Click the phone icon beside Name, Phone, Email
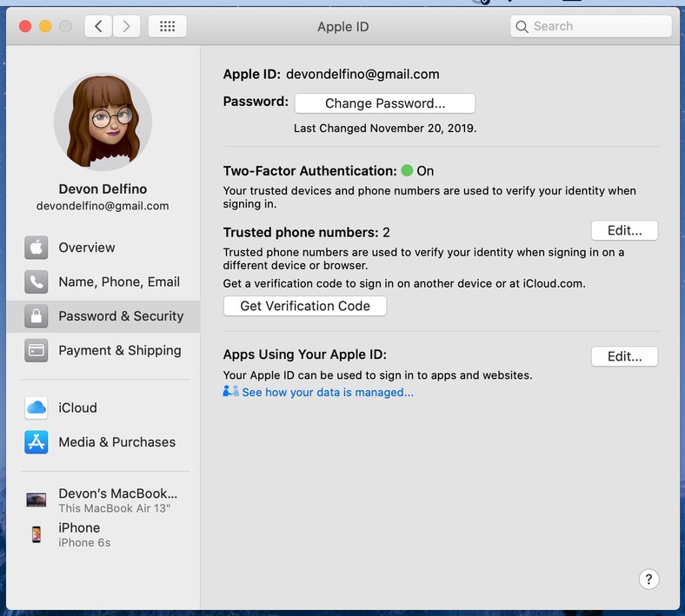 (x=37, y=282)
